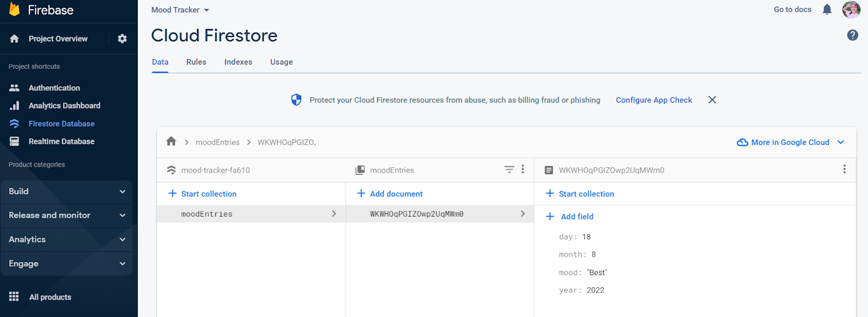This screenshot has height=317, width=868.
Task: Open Mood Tracker project dropdown
Action: 180,10
